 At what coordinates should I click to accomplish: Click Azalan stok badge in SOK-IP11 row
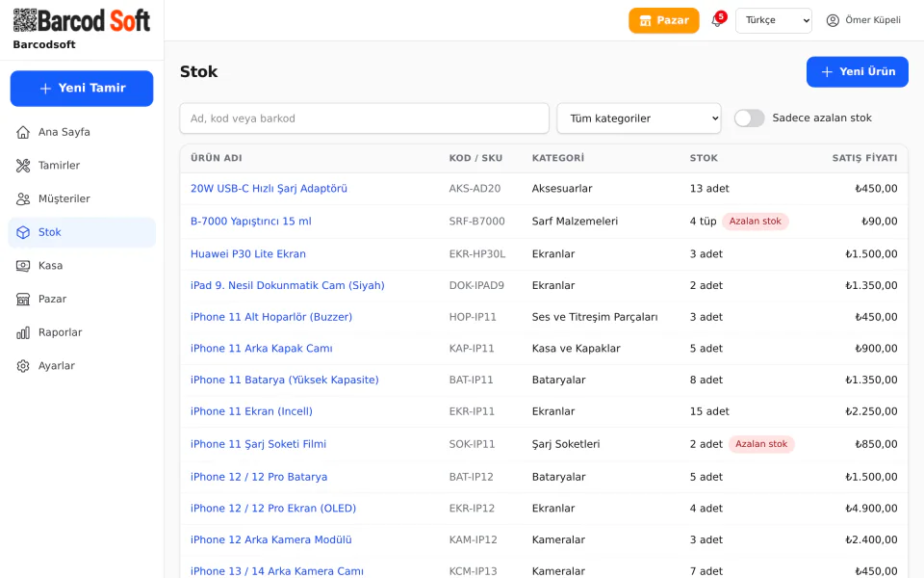pyautogui.click(x=761, y=444)
